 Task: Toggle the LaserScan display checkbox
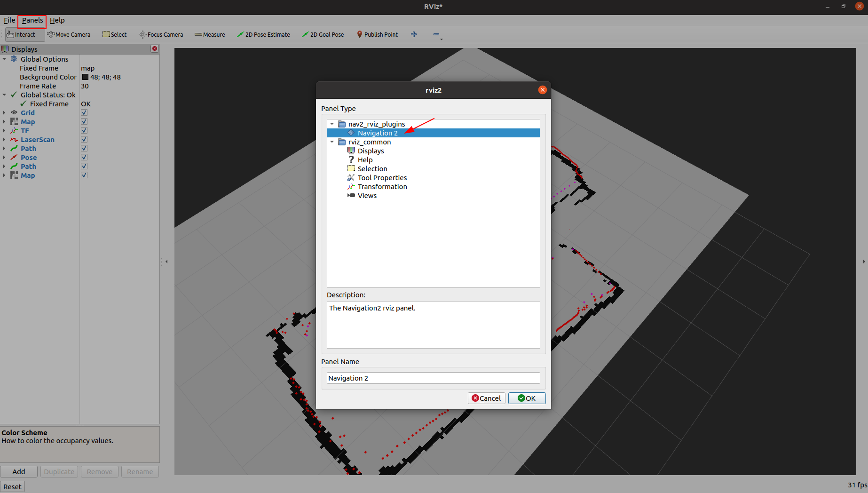click(84, 140)
